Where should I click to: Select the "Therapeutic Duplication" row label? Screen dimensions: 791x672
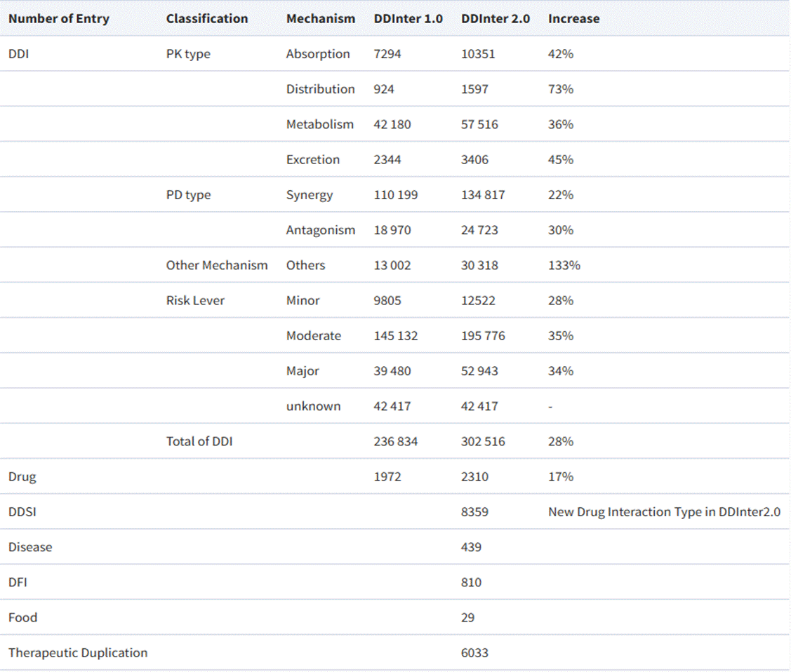[x=78, y=653]
